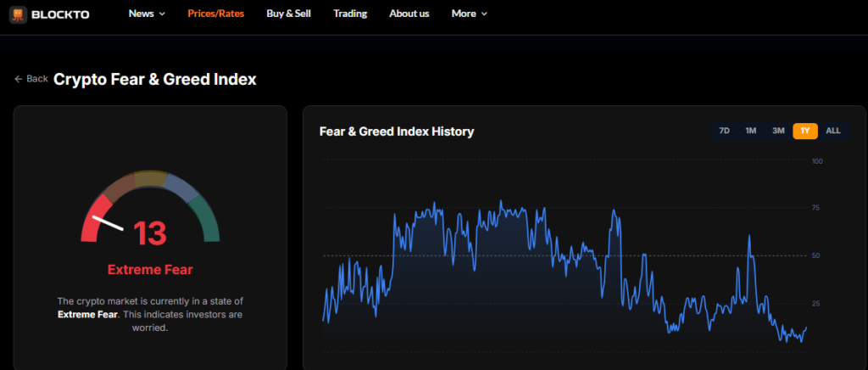This screenshot has height=370, width=868.
Task: Click the Fear & Greed Index History heading
Action: tap(396, 132)
